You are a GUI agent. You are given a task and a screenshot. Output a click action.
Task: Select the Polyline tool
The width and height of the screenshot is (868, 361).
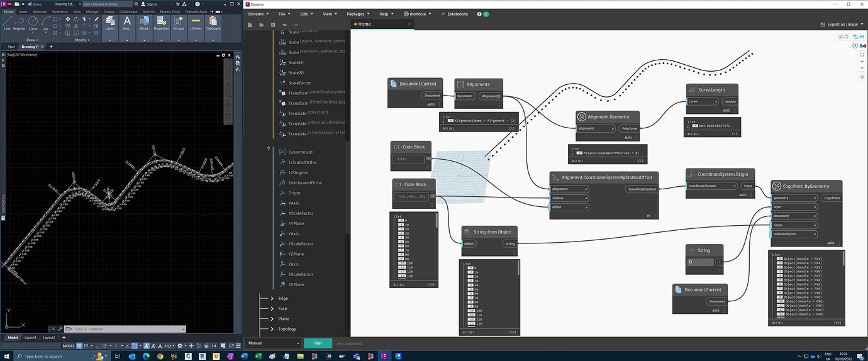pyautogui.click(x=19, y=22)
